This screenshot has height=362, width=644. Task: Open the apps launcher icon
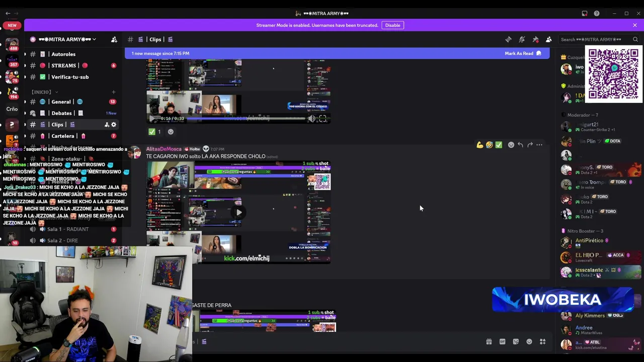(x=543, y=342)
